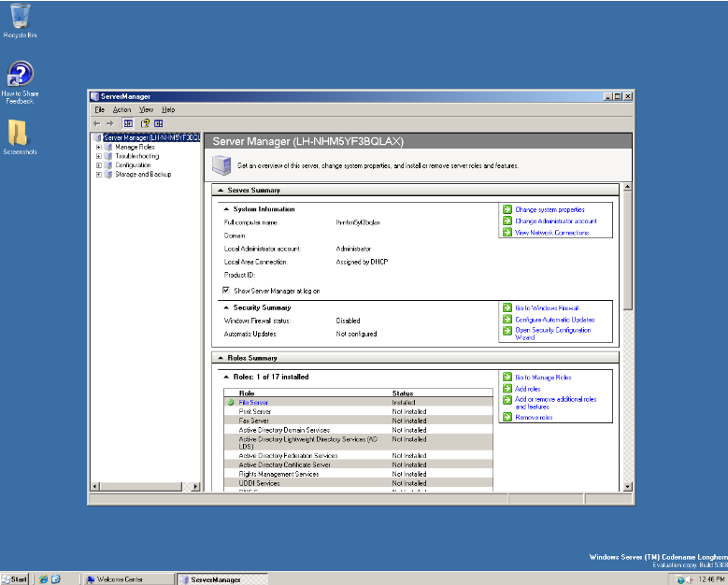Uncheck Show Server Manager at log on

[x=226, y=291]
